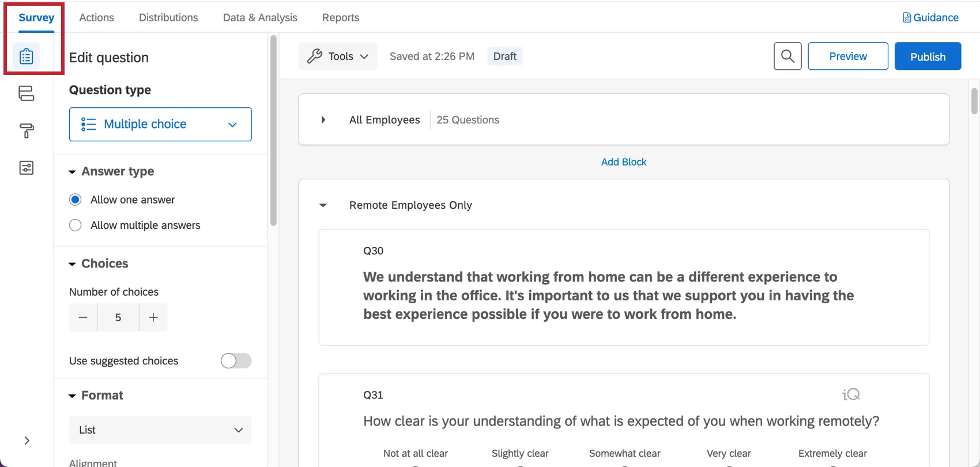Open the Tools wrench menu
This screenshot has height=467, width=980.
coord(338,57)
